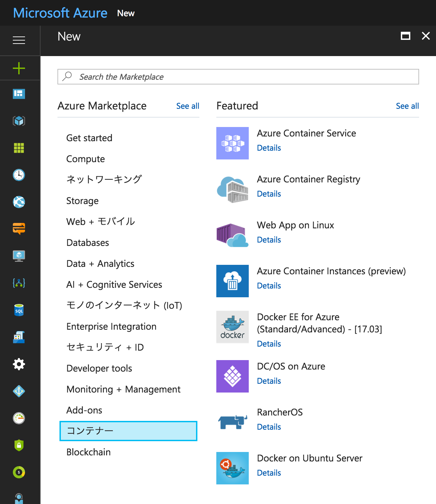Select Storage category
The height and width of the screenshot is (504, 436).
[82, 201]
